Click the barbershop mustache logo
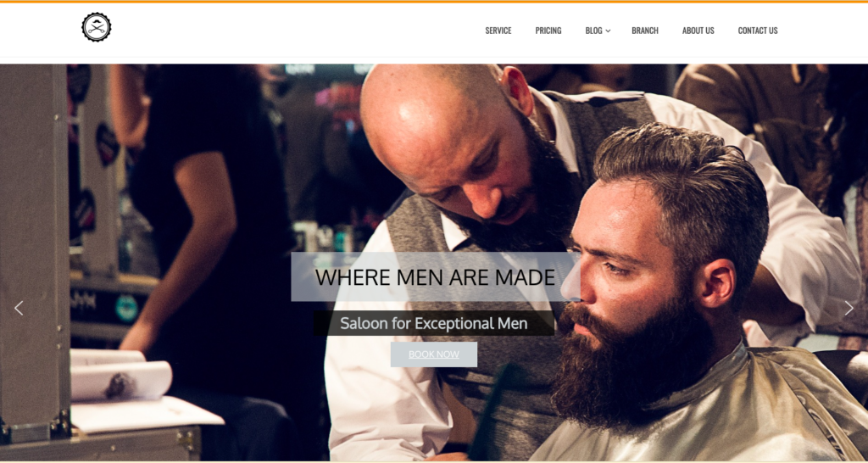Image resolution: width=868 pixels, height=463 pixels. point(97,27)
